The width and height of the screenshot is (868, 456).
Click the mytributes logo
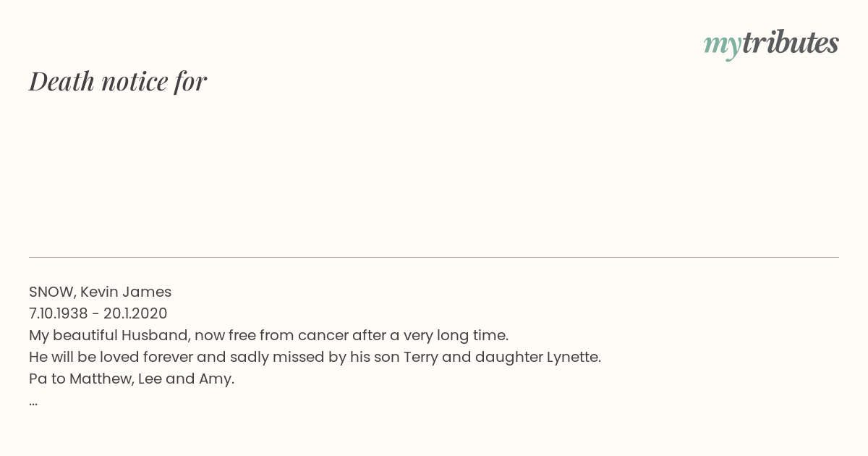click(x=771, y=44)
